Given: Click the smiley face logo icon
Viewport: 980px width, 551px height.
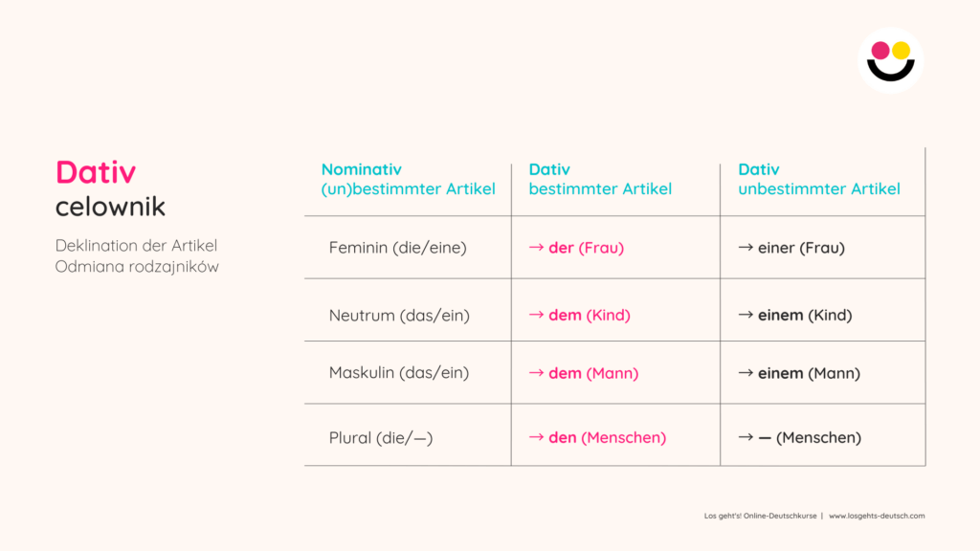Looking at the screenshot, I should pos(890,58).
